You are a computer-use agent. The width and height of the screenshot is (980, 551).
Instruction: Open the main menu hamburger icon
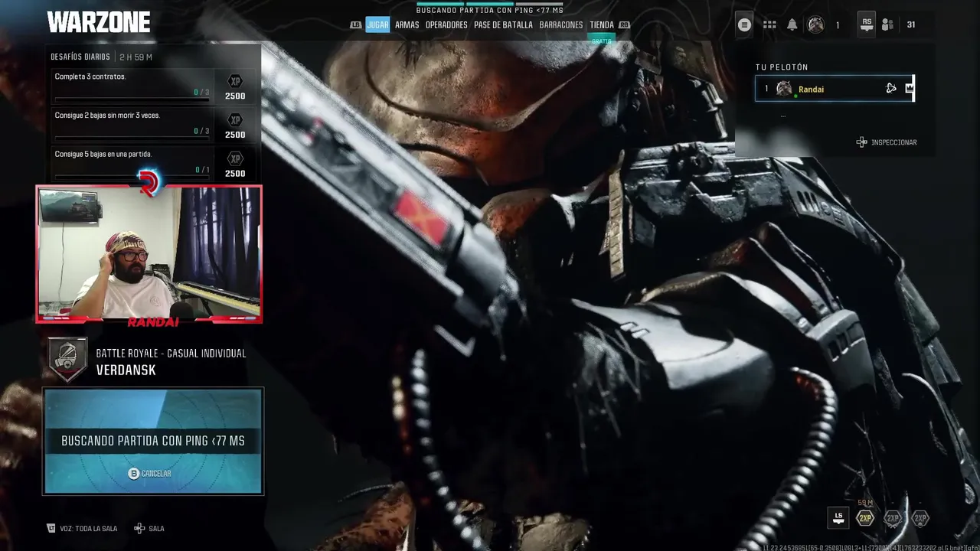pos(744,24)
